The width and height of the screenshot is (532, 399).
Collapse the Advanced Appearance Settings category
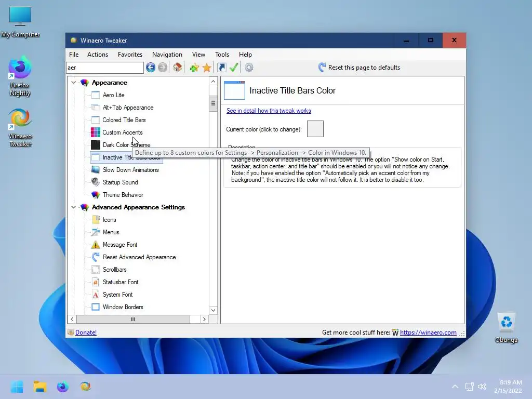click(x=73, y=207)
